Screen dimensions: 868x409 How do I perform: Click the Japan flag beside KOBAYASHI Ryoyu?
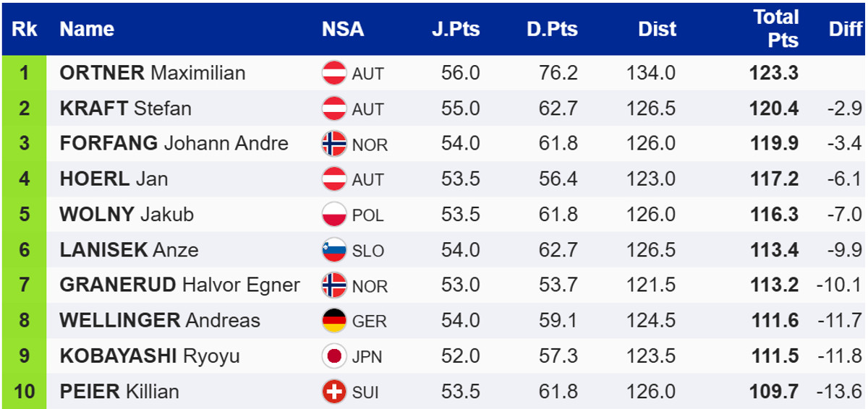pyautogui.click(x=334, y=356)
